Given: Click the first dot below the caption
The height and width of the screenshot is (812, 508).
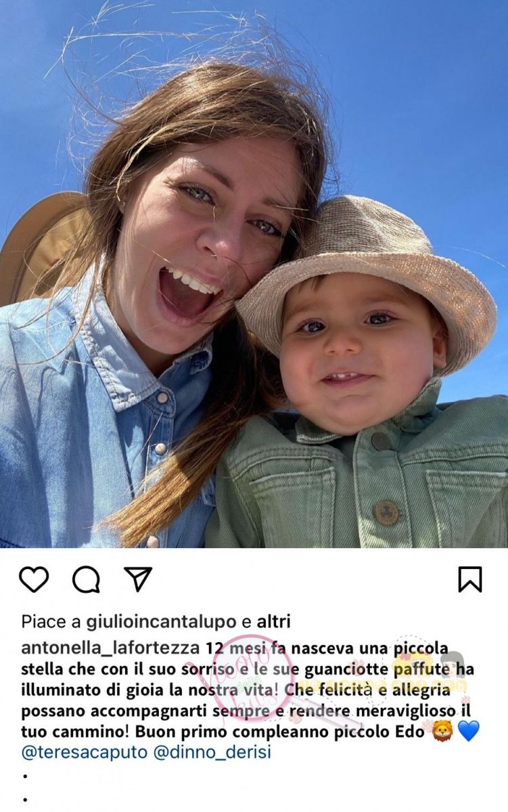Looking at the screenshot, I should [25, 775].
